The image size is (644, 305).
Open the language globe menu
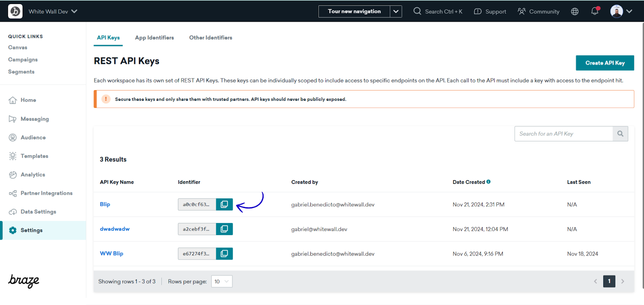coord(575,11)
